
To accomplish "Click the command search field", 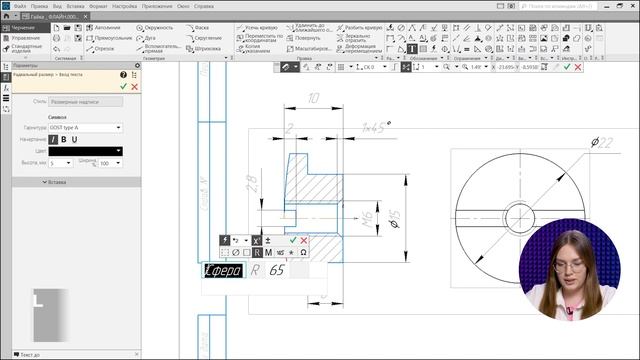I will click(x=559, y=6).
